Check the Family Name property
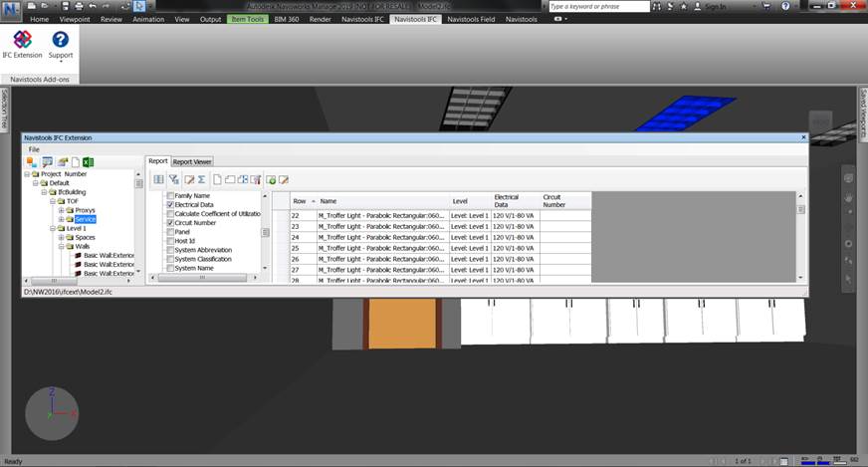The image size is (868, 467). coord(170,195)
